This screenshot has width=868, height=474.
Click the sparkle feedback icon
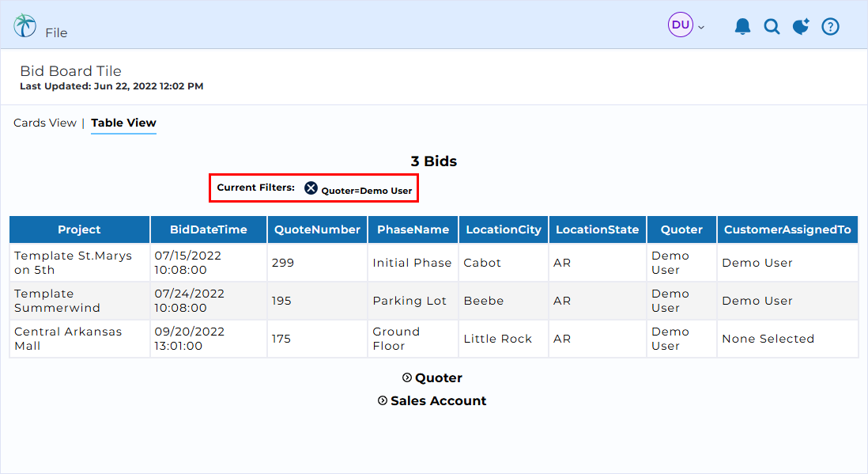coord(801,26)
